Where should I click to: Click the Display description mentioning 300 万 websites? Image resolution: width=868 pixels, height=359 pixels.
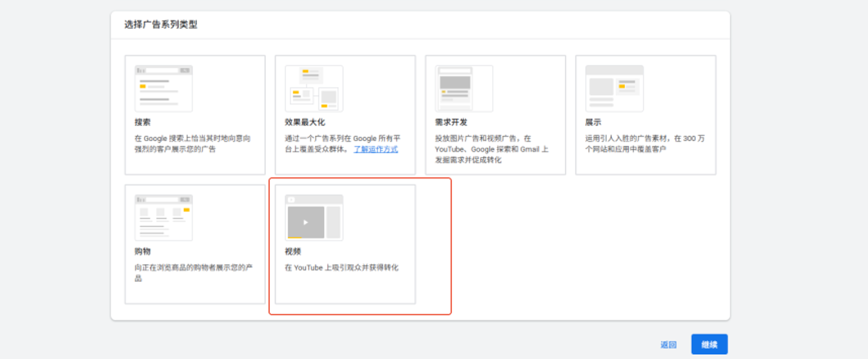(644, 144)
